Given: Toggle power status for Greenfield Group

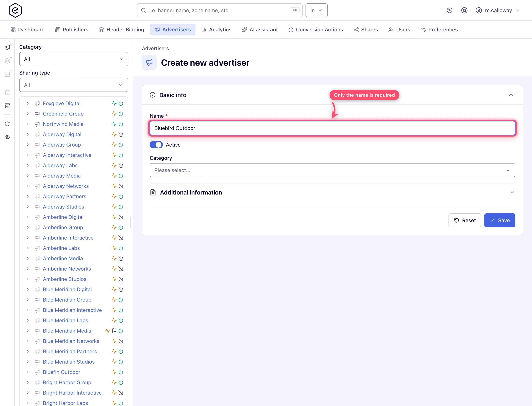Looking at the screenshot, I should tap(121, 113).
